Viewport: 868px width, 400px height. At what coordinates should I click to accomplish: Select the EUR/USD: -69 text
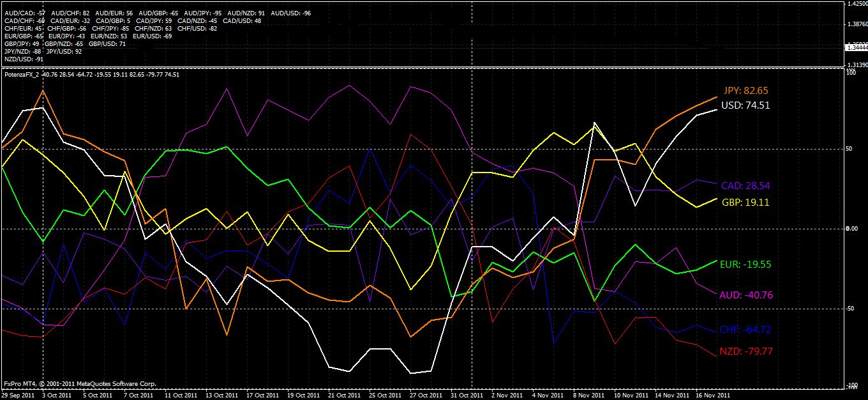coord(152,36)
